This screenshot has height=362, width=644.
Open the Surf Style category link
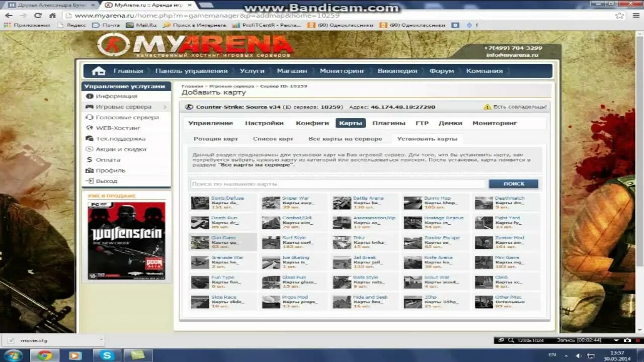pyautogui.click(x=294, y=238)
